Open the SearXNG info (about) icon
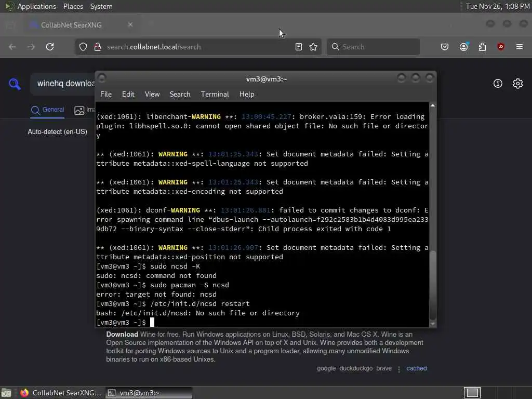The image size is (532, 399). (498, 84)
